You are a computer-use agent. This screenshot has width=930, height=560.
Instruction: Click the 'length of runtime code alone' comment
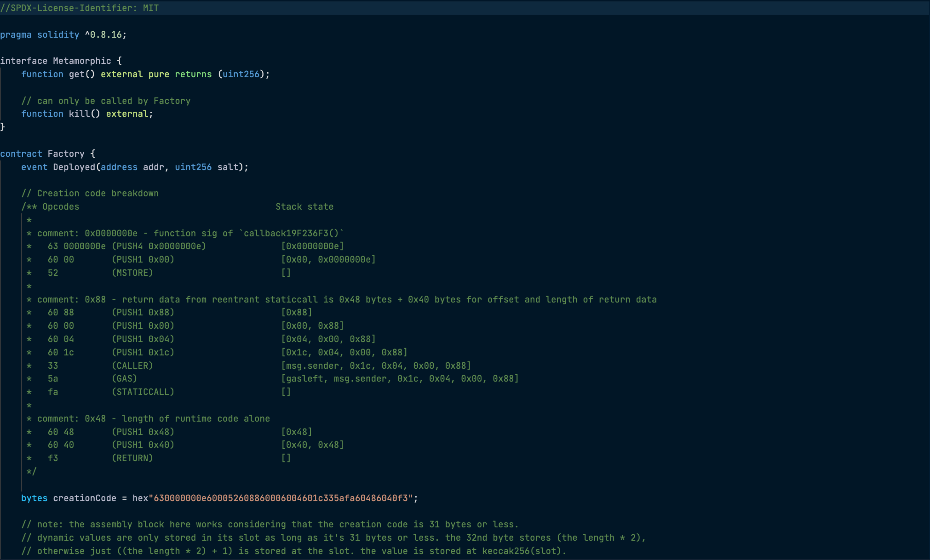[195, 418]
